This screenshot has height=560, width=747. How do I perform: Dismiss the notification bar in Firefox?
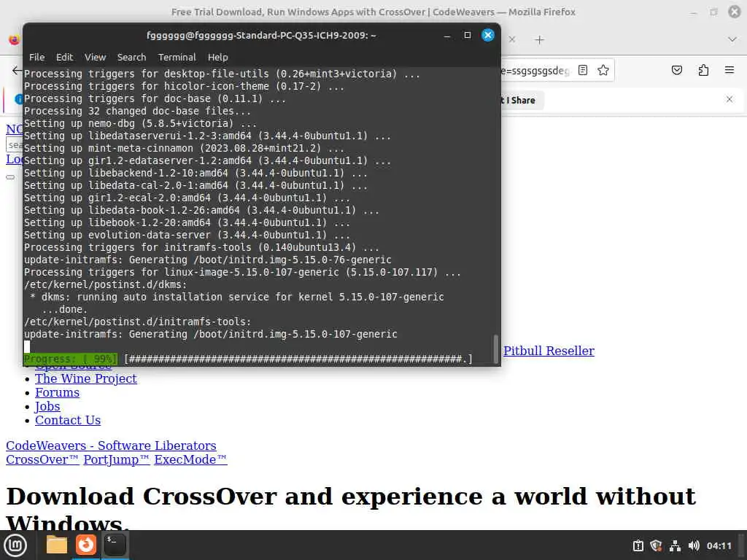click(x=729, y=99)
